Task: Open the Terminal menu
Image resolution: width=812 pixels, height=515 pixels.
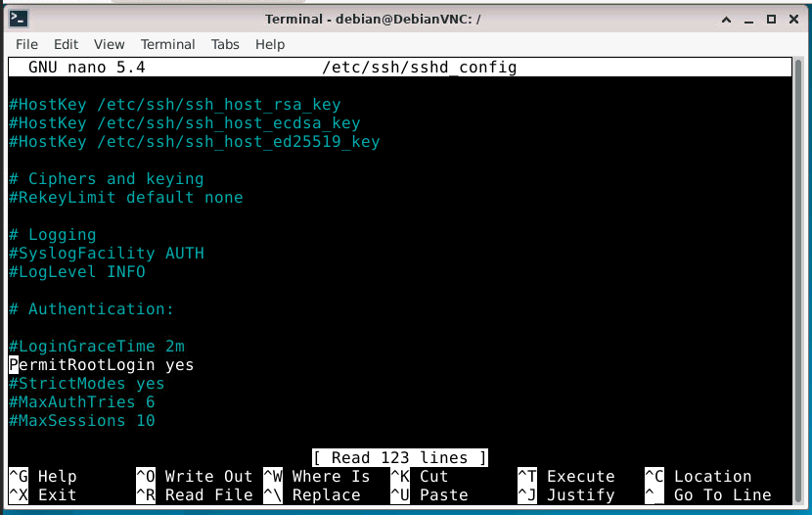Action: coord(168,45)
